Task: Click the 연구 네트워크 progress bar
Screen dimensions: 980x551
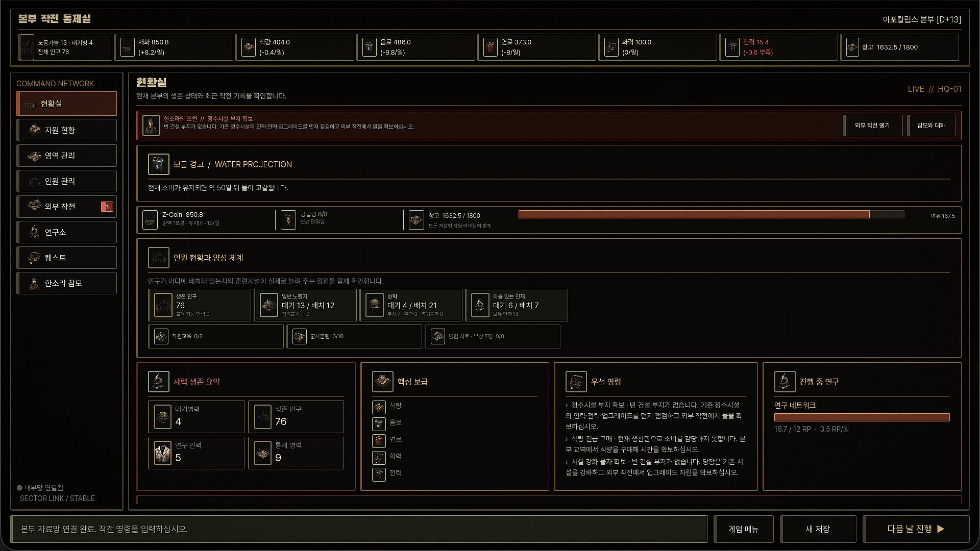Action: pos(862,417)
